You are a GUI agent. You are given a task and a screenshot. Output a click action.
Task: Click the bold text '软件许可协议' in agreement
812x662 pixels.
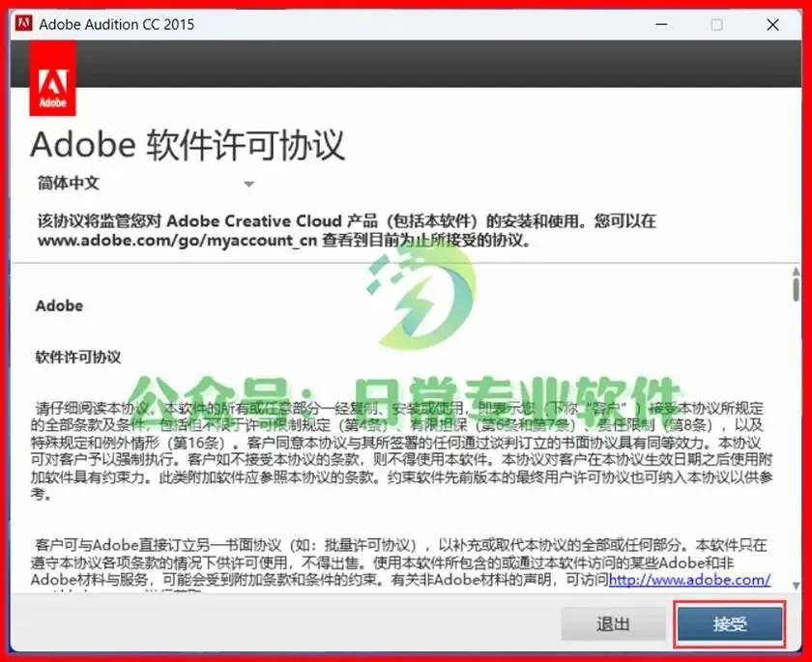[78, 357]
